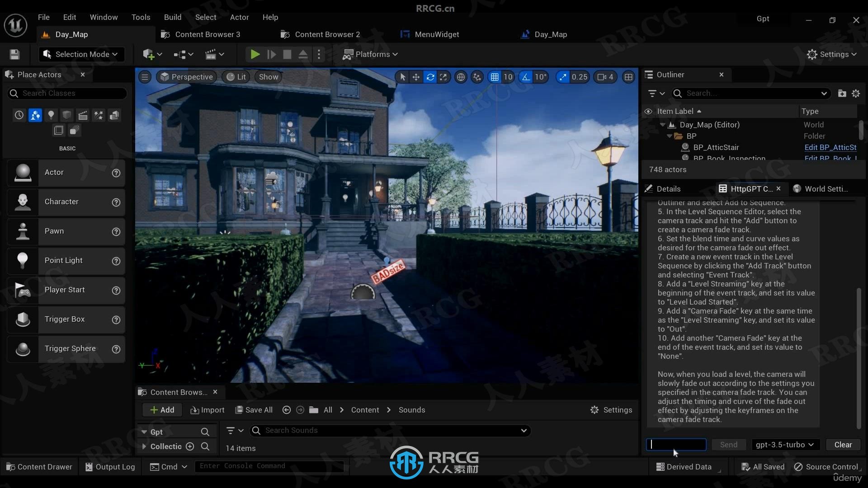Open the Actor menu
The width and height of the screenshot is (868, 488).
[x=239, y=17]
